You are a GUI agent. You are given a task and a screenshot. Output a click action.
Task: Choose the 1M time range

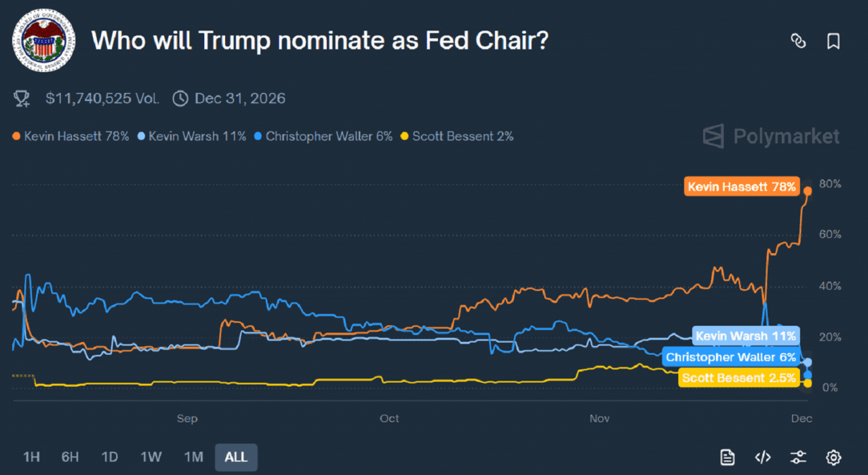[193, 457]
